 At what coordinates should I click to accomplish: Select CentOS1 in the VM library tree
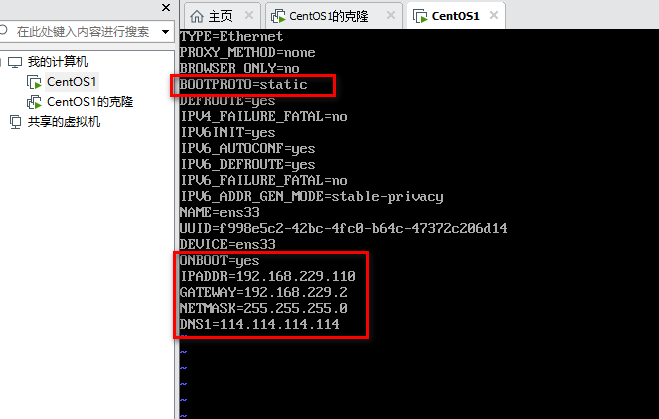tap(72, 82)
